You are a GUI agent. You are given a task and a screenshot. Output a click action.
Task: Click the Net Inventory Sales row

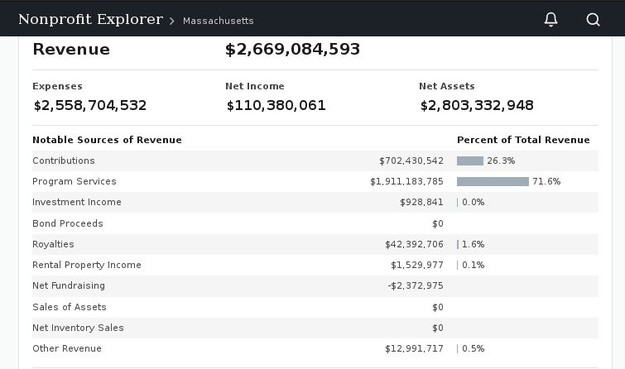click(x=315, y=328)
